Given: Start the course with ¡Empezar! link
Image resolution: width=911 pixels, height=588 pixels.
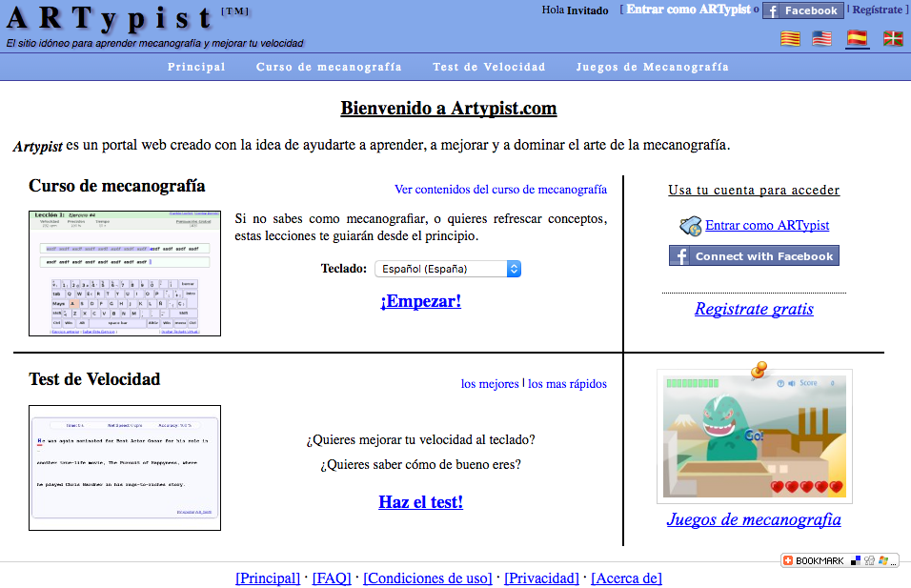Looking at the screenshot, I should pyautogui.click(x=420, y=301).
